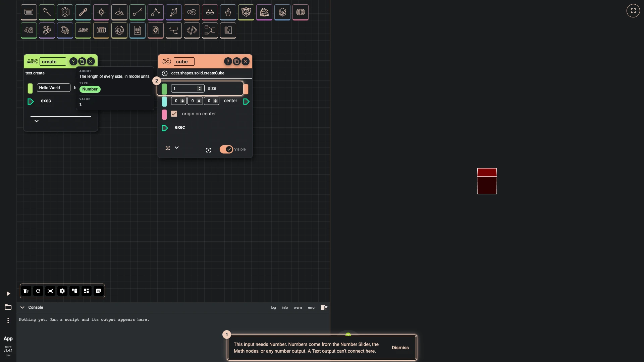
Task: Click the dashboard layout icon in bottom toolbar
Action: point(87,291)
